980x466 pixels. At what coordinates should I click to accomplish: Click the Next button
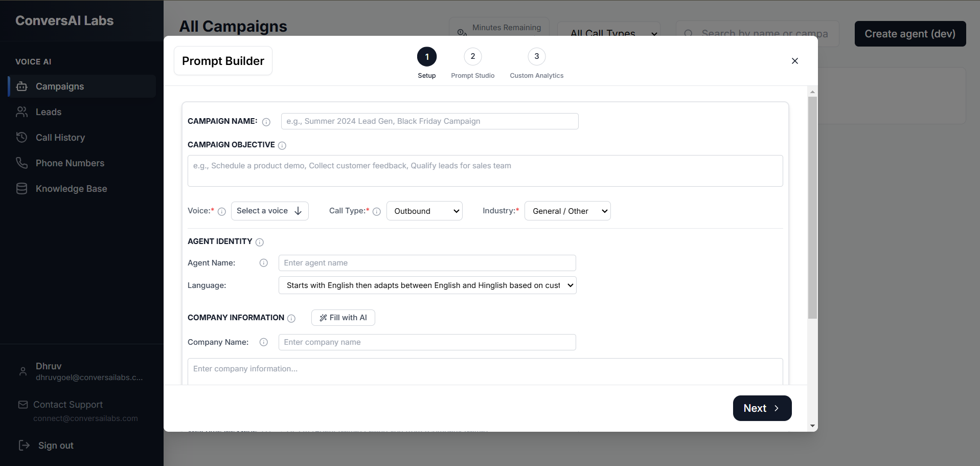[x=762, y=408]
